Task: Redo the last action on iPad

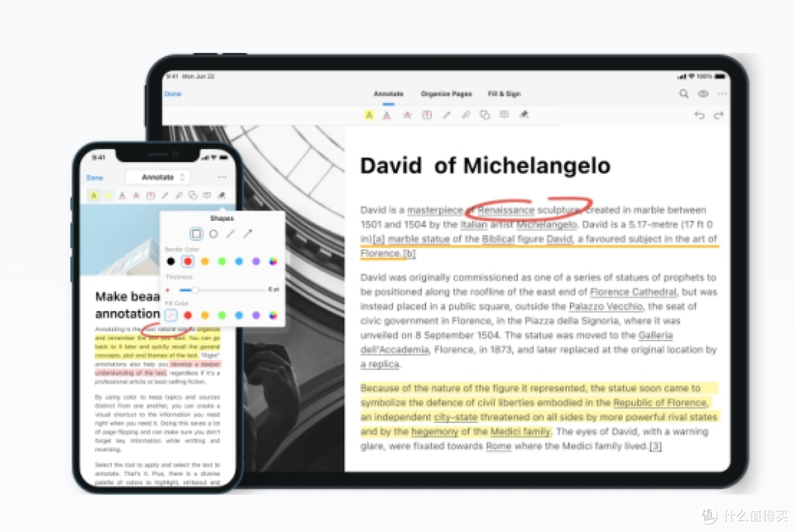Action: (718, 115)
